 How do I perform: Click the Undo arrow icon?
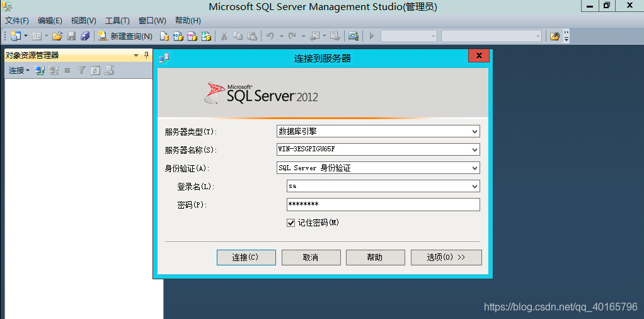pyautogui.click(x=270, y=36)
